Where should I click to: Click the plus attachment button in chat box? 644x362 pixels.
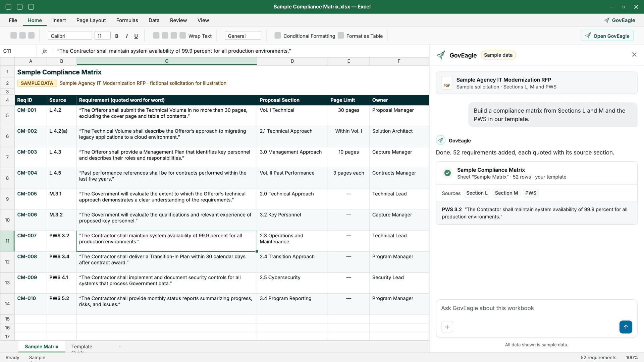[x=447, y=327]
